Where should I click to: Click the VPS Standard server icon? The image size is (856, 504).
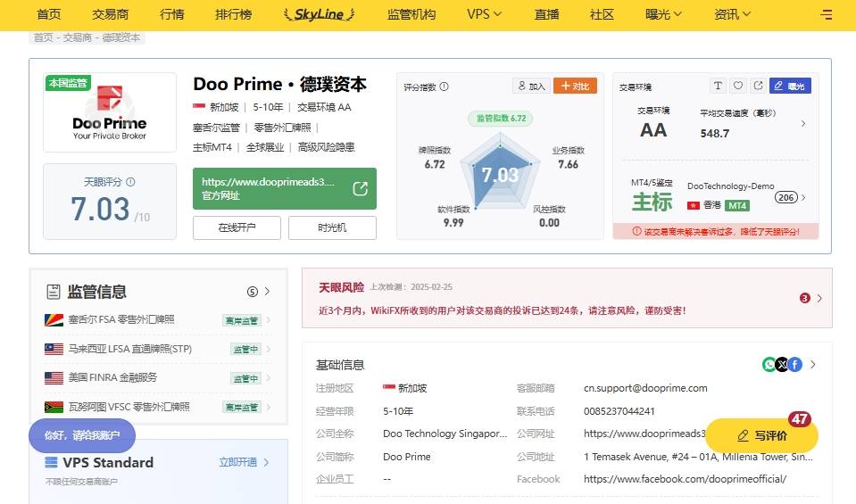coord(51,463)
